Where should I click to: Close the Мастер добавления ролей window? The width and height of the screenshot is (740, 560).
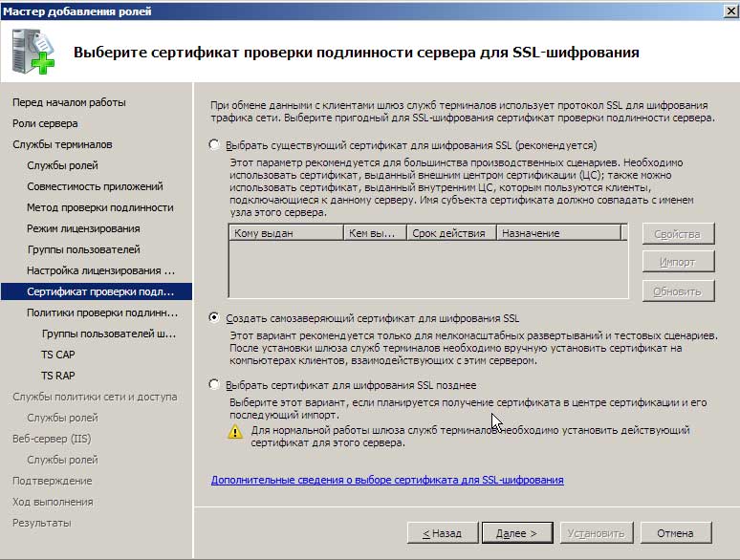point(731,11)
